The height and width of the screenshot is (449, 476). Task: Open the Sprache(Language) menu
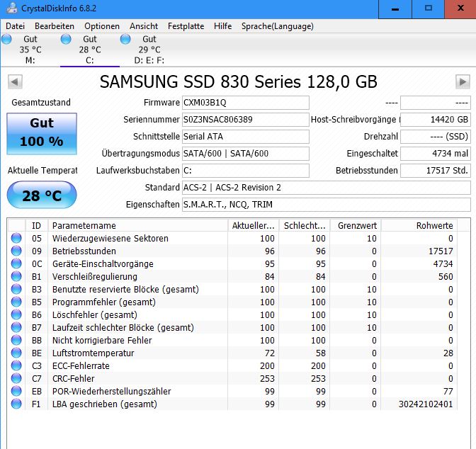point(278,26)
